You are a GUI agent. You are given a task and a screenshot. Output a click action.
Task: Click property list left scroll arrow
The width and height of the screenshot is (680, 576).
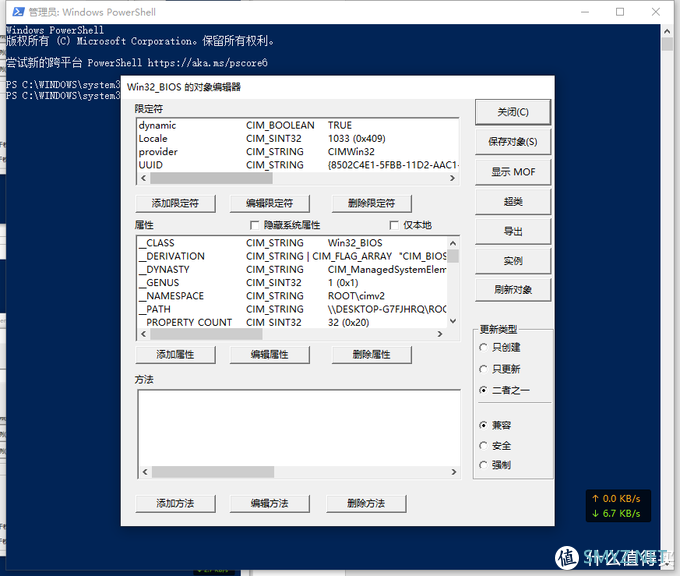coord(144,334)
